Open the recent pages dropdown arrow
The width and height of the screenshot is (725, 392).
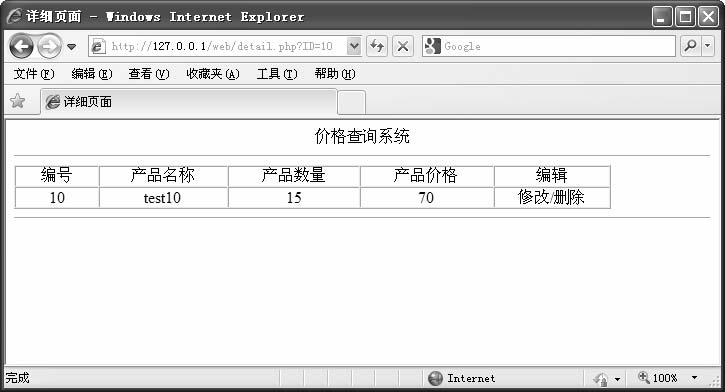[x=72, y=47]
